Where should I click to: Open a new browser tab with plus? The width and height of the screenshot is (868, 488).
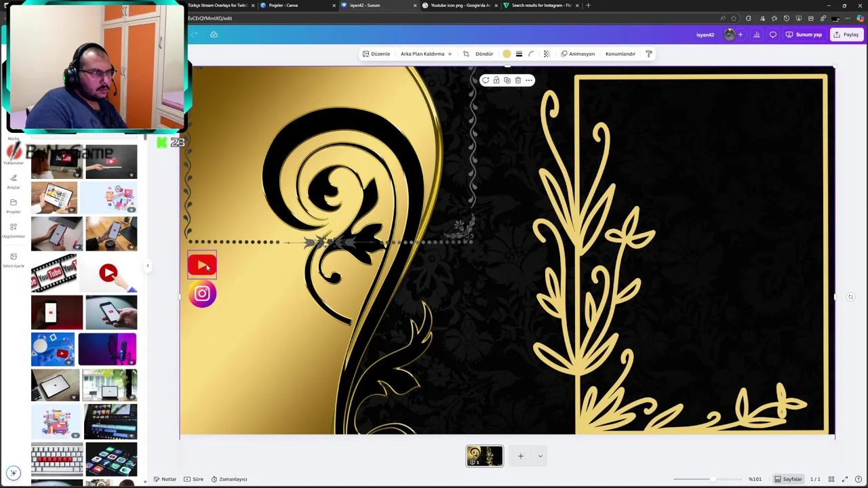click(x=588, y=5)
